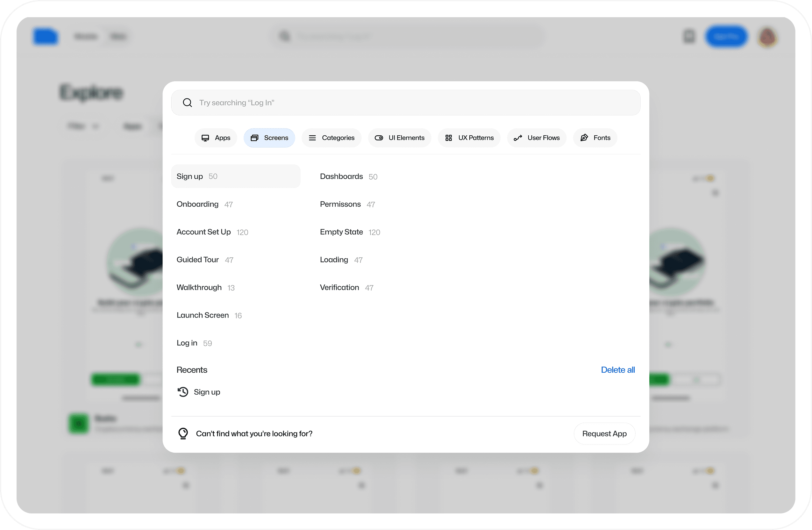Open the Verification 47 result
This screenshot has width=812, height=530.
pyautogui.click(x=347, y=288)
